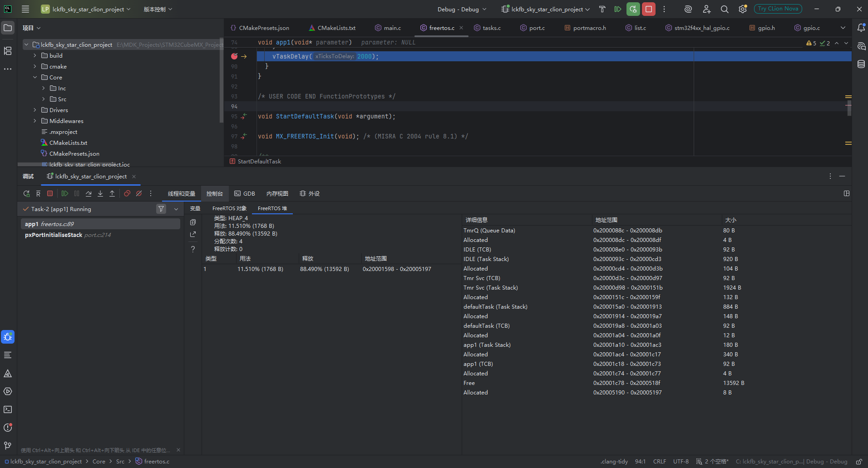
Task: Open the AI assistant swirl icon
Action: 688,9
